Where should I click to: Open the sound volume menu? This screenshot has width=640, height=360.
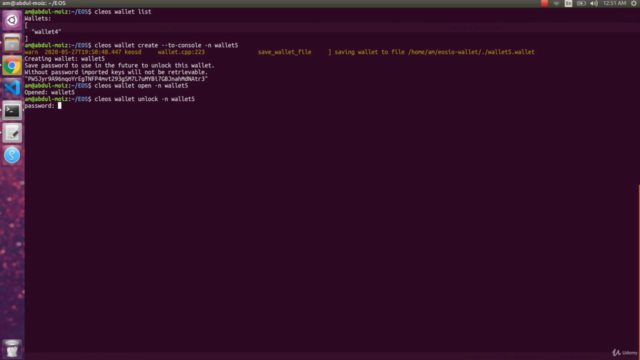594,3
